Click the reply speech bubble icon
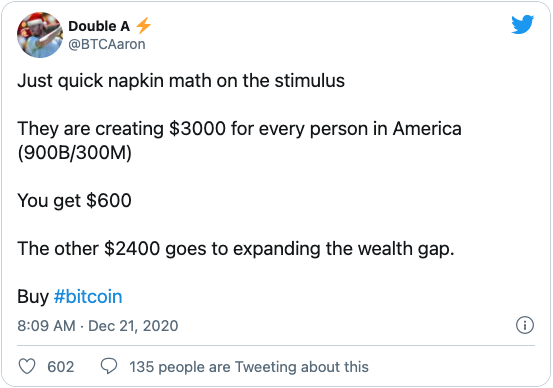The height and width of the screenshot is (388, 553). click(x=109, y=366)
